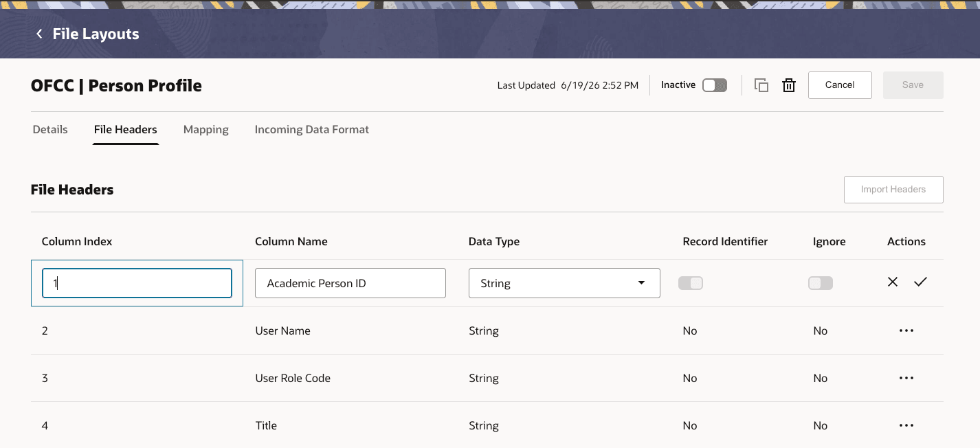980x448 pixels.
Task: Click column index 2 cell
Action: (x=45, y=331)
